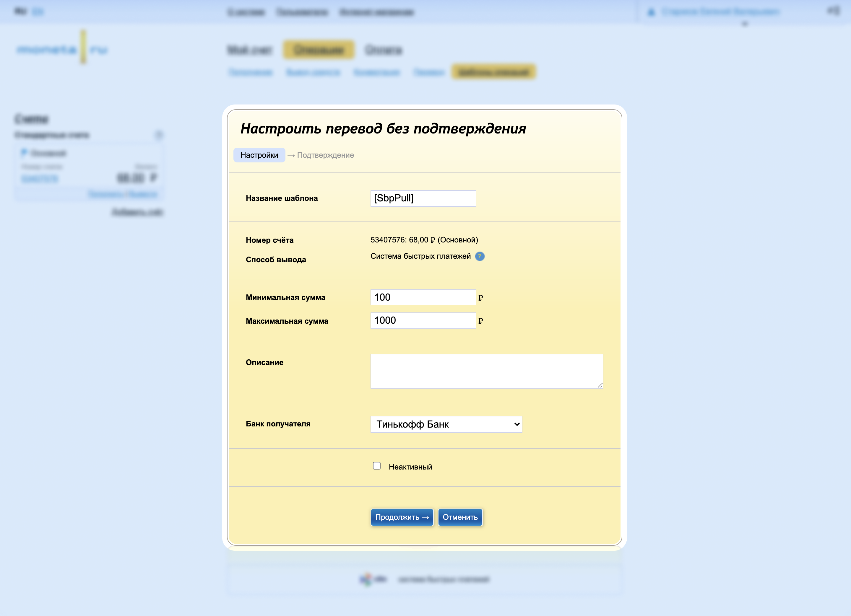The image size is (851, 616).
Task: Open the Банк получателя dropdown
Action: point(446,424)
